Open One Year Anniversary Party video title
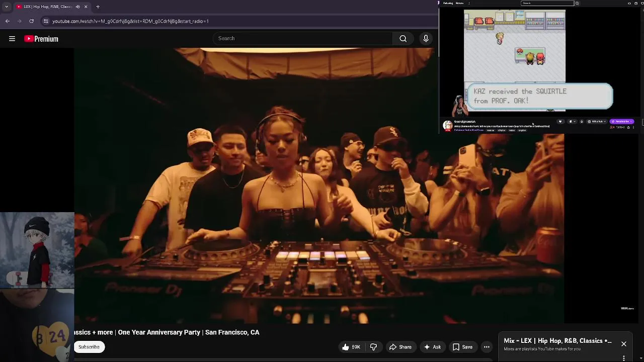 coord(167,332)
